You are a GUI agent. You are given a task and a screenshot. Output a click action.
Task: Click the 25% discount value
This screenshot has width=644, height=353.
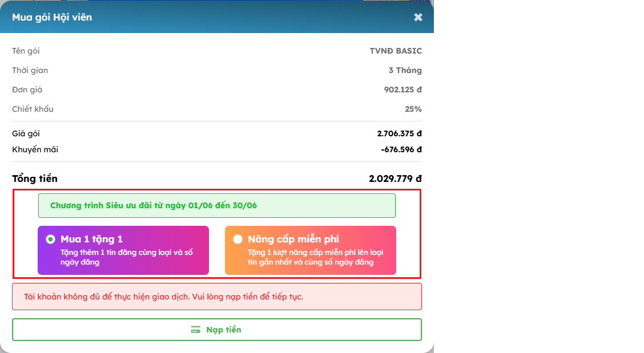tap(413, 109)
